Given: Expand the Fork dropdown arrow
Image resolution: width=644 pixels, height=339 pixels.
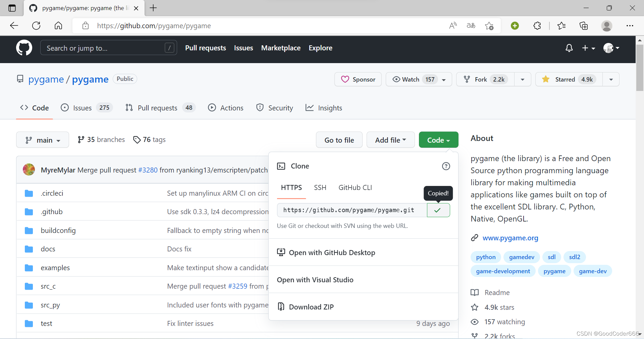Looking at the screenshot, I should (x=523, y=80).
